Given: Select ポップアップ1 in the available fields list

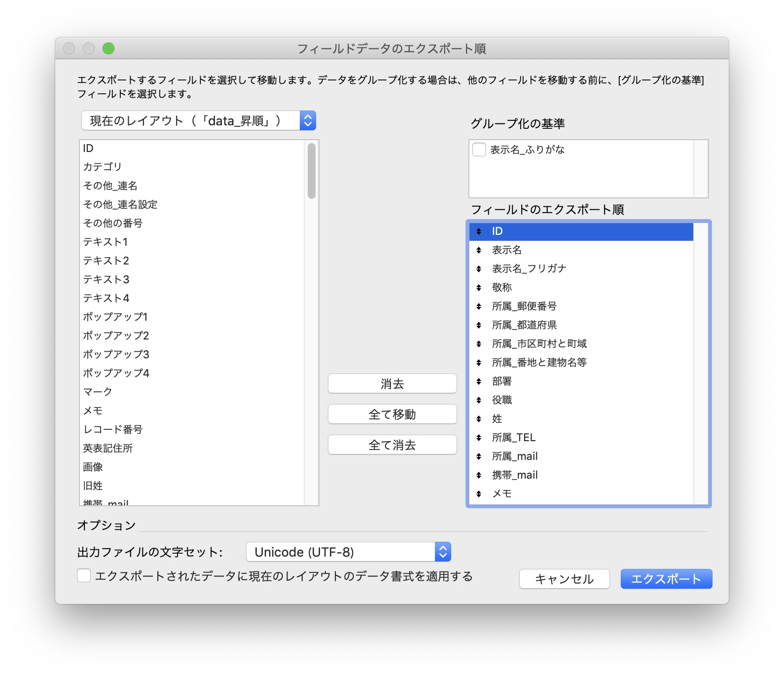Looking at the screenshot, I should 115,317.
